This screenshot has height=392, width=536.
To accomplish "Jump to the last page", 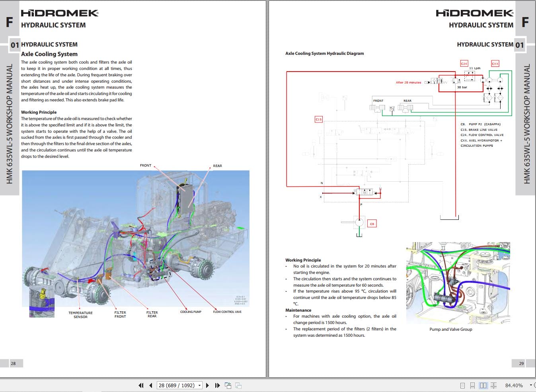I will tap(217, 385).
